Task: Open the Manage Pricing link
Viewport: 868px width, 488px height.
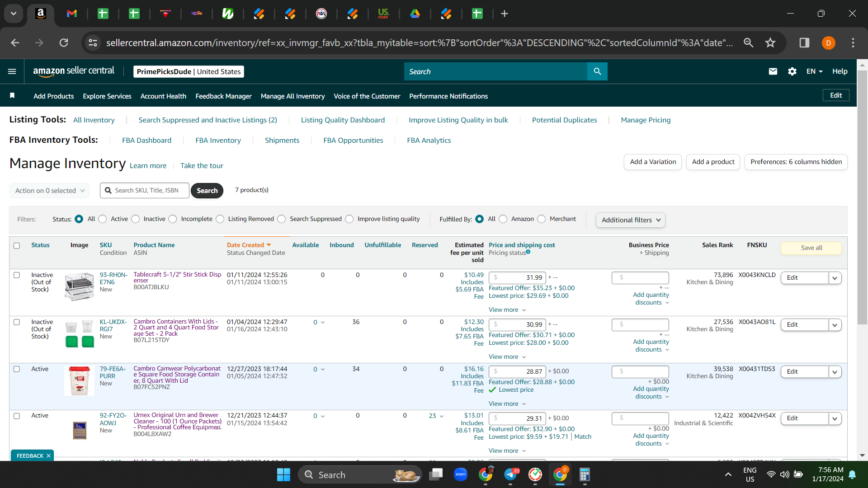Action: click(x=646, y=120)
